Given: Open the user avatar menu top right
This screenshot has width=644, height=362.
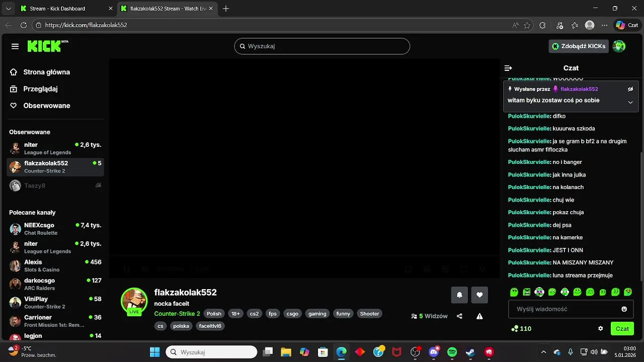Looking at the screenshot, I should (x=619, y=46).
